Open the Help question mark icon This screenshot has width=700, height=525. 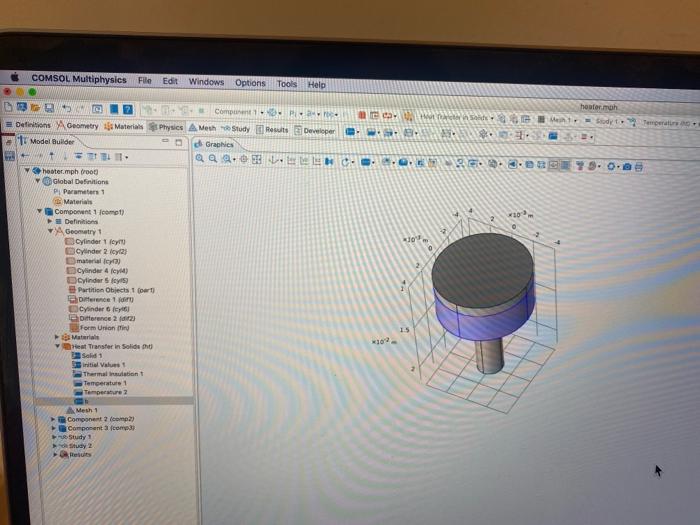click(x=128, y=109)
